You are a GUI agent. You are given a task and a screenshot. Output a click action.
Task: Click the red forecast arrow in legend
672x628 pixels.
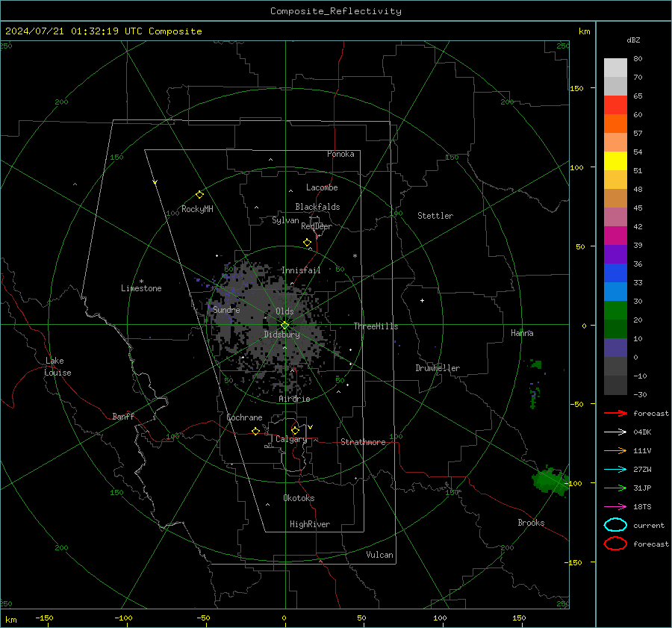(615, 413)
